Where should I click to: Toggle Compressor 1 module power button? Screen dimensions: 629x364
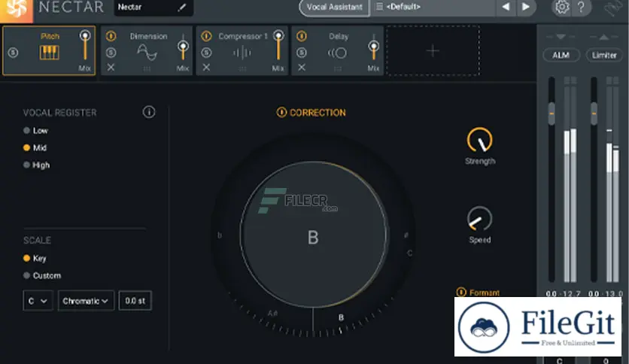(206, 36)
